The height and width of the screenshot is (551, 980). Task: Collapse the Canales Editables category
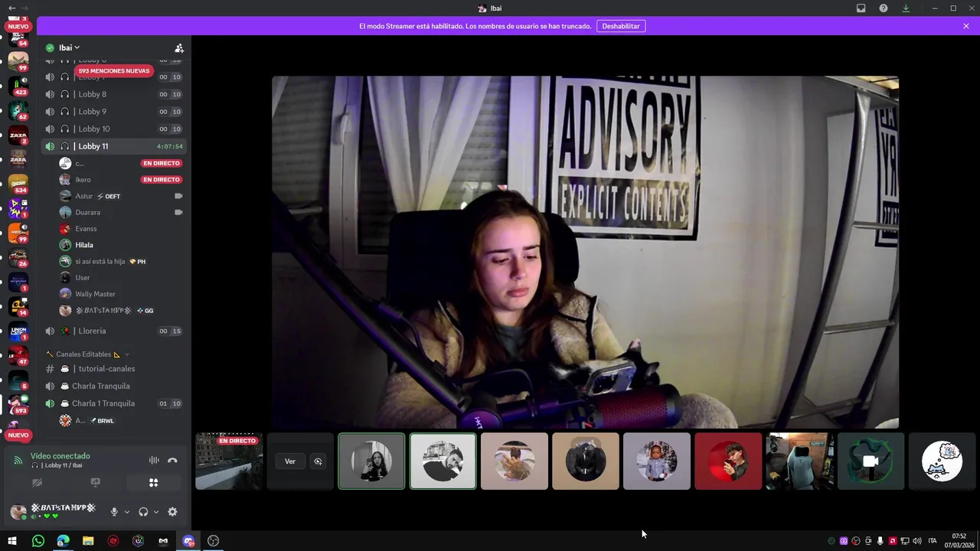87,354
